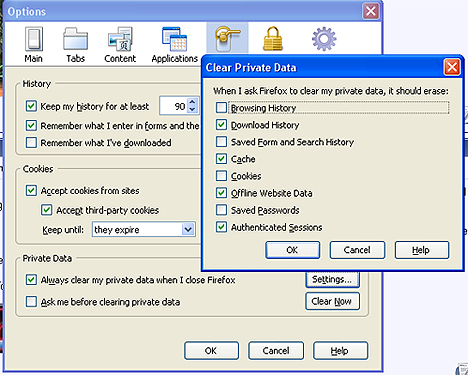
Task: Enable Remember what I've downloaded
Action: tap(31, 143)
